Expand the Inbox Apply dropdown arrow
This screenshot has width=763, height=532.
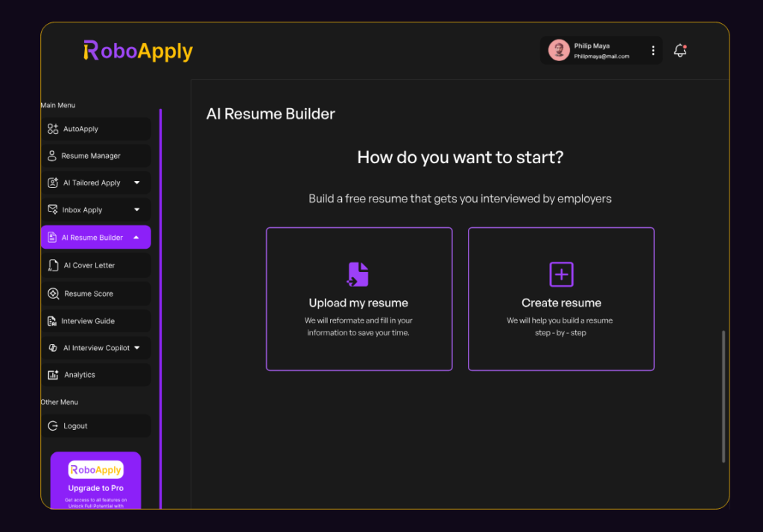[136, 210]
